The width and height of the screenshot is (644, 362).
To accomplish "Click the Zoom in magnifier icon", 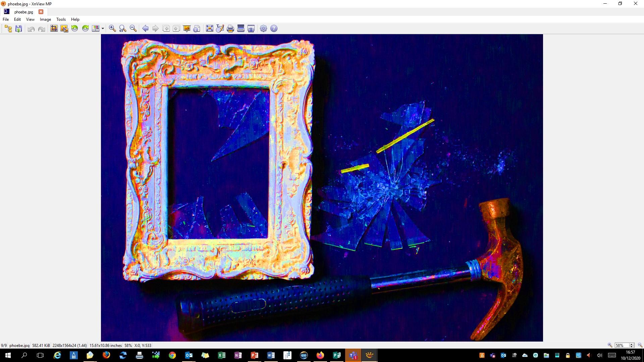I will tap(112, 28).
